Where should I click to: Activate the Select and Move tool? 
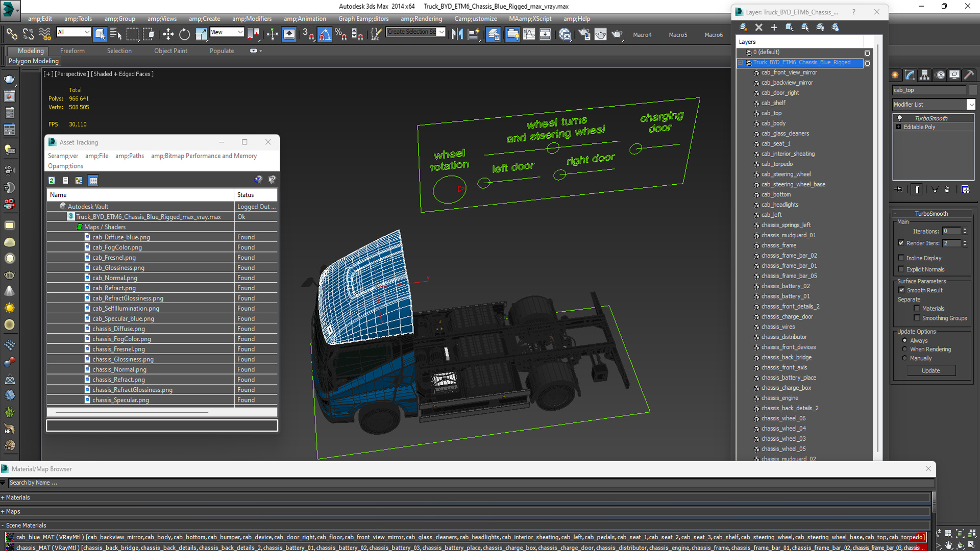[168, 34]
